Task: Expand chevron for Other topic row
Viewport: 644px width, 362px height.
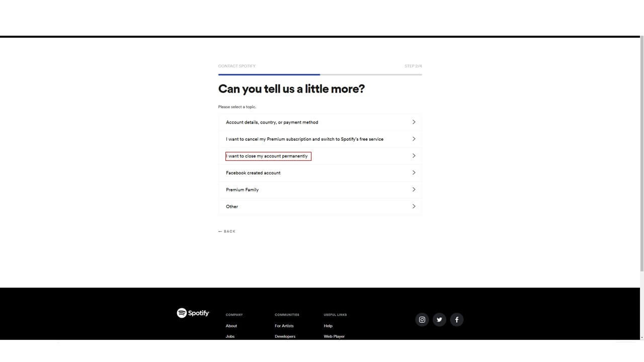Action: (x=414, y=206)
